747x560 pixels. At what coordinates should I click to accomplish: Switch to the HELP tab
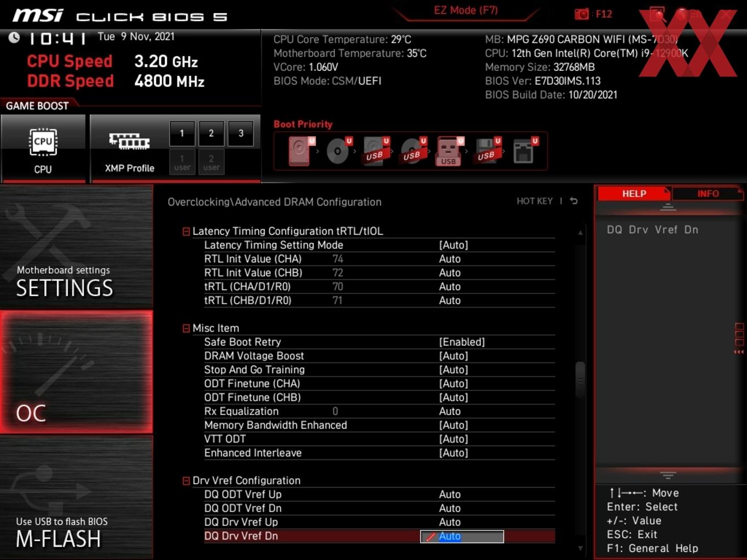[634, 193]
